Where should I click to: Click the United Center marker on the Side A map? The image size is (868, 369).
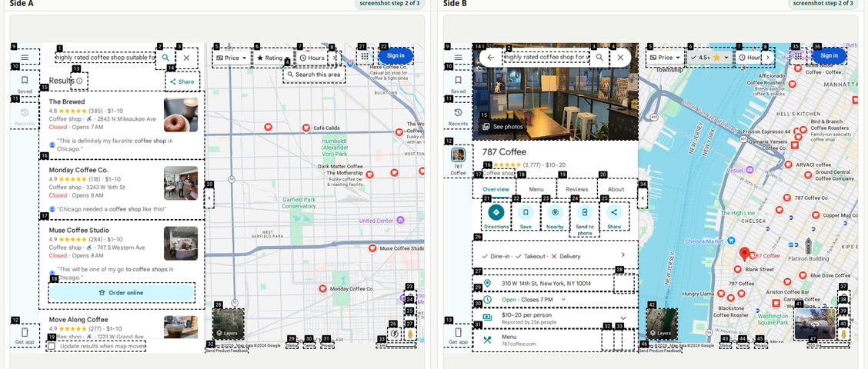pyautogui.click(x=401, y=220)
